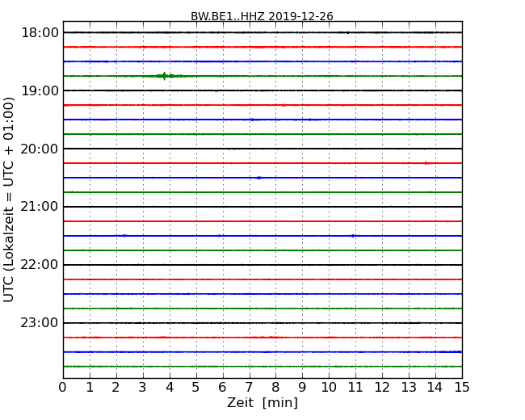Click the 7 minute tick label
The image size is (525, 420).
[x=249, y=388]
